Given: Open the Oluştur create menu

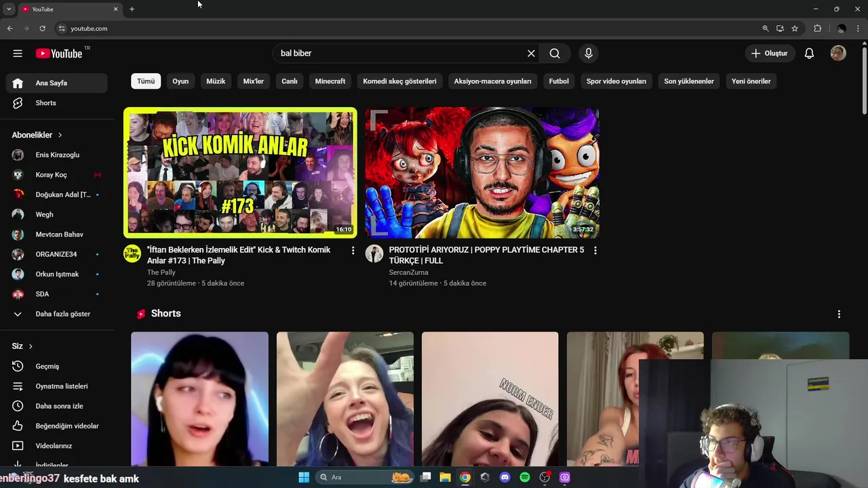Looking at the screenshot, I should (x=770, y=54).
